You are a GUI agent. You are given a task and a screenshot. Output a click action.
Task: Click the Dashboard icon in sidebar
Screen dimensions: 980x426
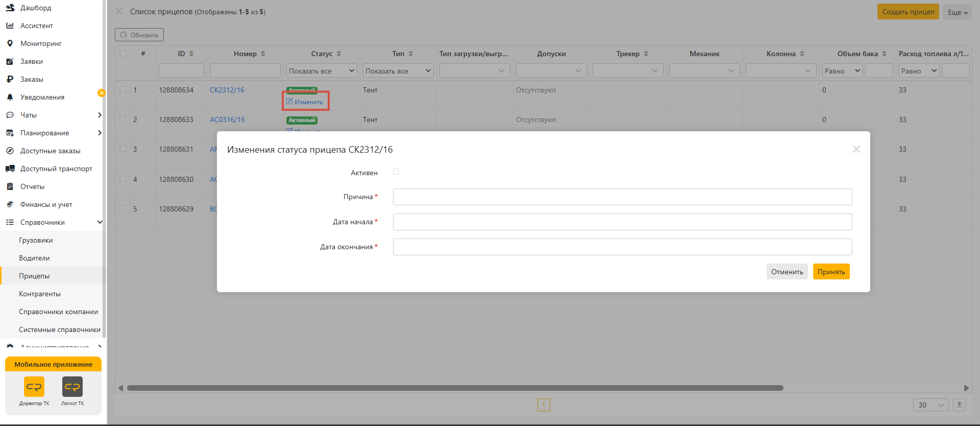(10, 8)
